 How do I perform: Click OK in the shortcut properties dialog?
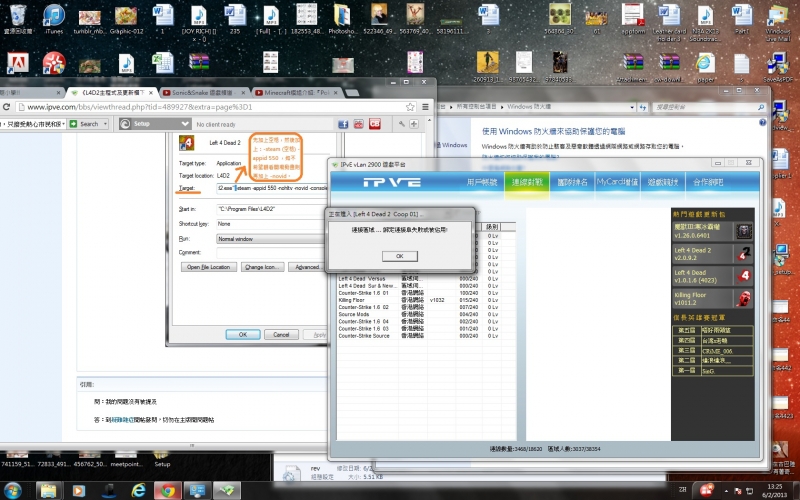[243, 335]
